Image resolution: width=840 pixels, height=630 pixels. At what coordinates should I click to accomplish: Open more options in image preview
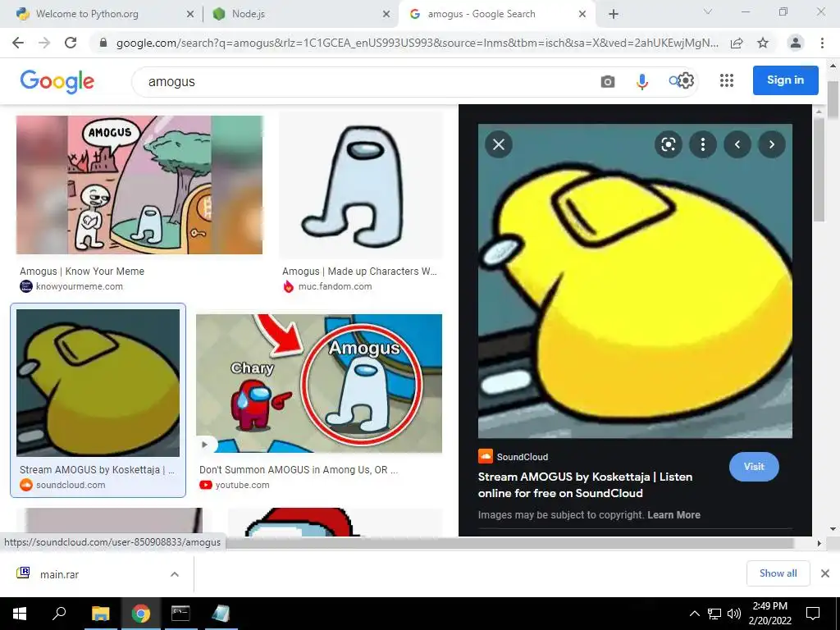point(703,144)
